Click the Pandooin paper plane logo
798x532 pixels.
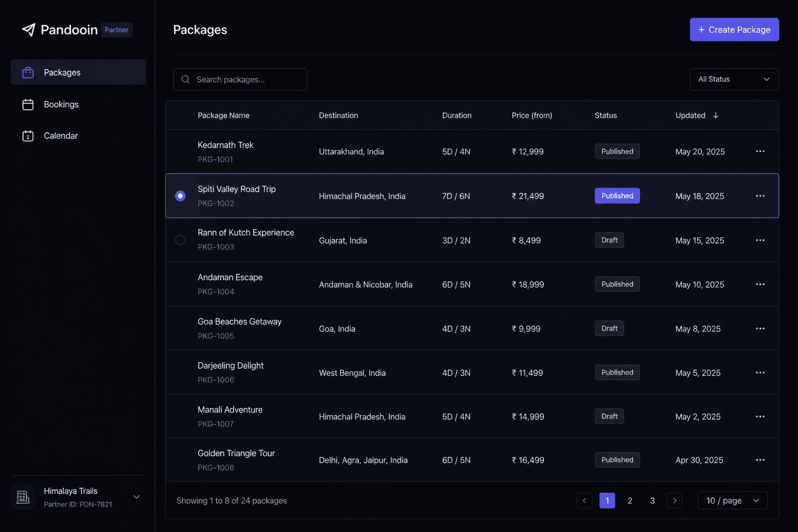(29, 30)
